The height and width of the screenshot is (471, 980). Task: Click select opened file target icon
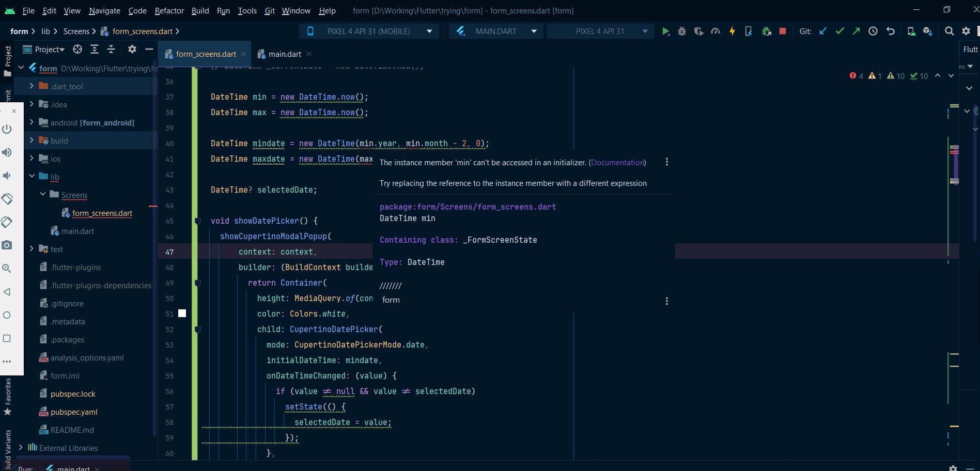[x=77, y=49]
